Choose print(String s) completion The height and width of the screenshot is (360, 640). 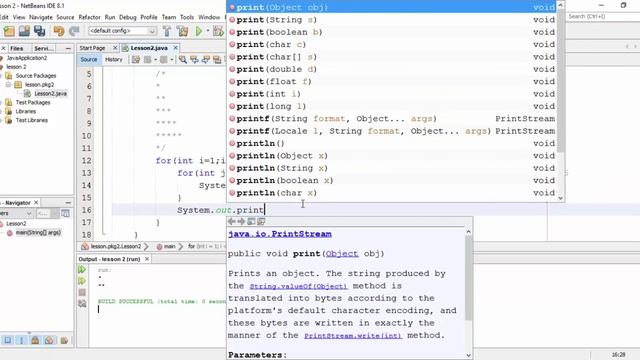click(x=392, y=20)
